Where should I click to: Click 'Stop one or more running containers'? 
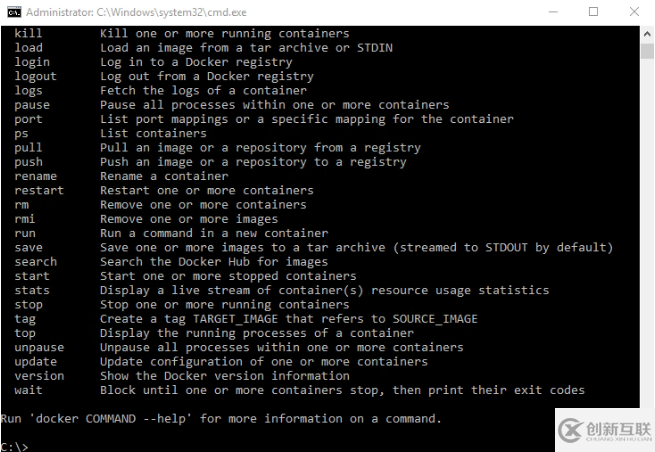tap(225, 305)
